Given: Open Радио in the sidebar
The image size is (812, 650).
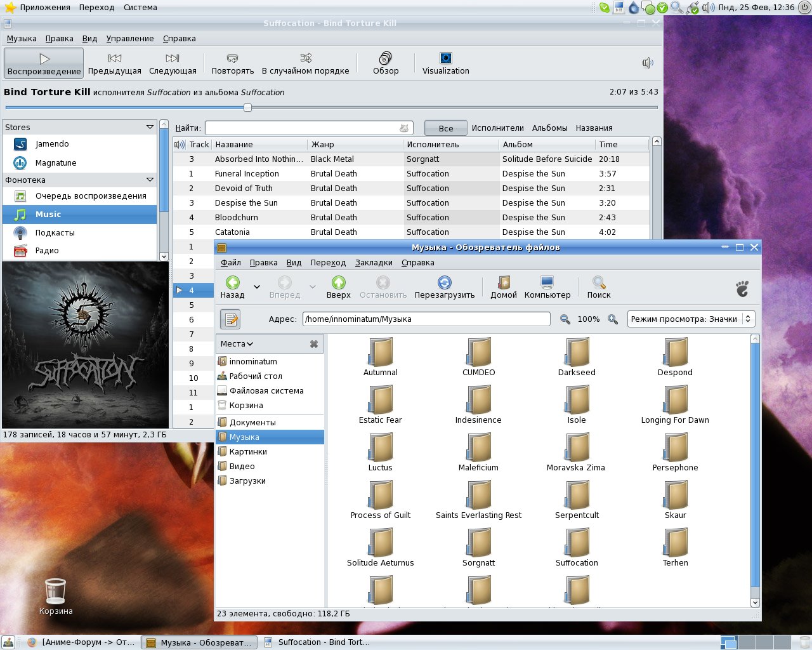Looking at the screenshot, I should (x=79, y=251).
